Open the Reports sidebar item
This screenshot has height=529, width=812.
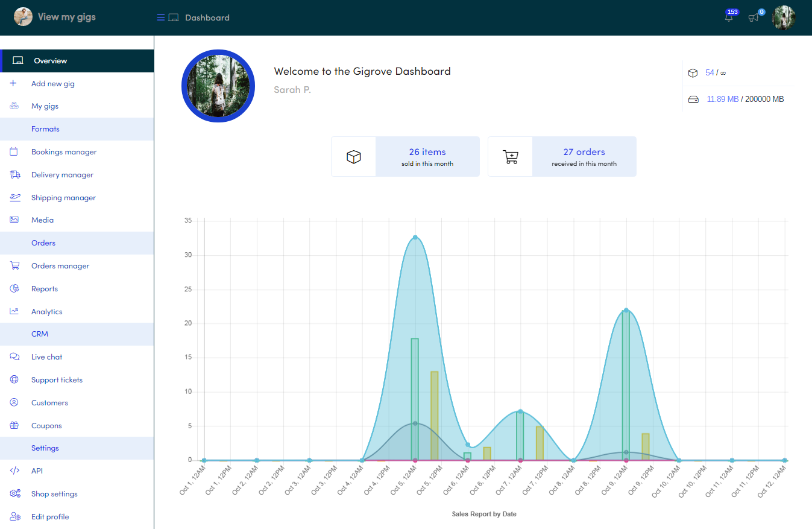tap(45, 289)
